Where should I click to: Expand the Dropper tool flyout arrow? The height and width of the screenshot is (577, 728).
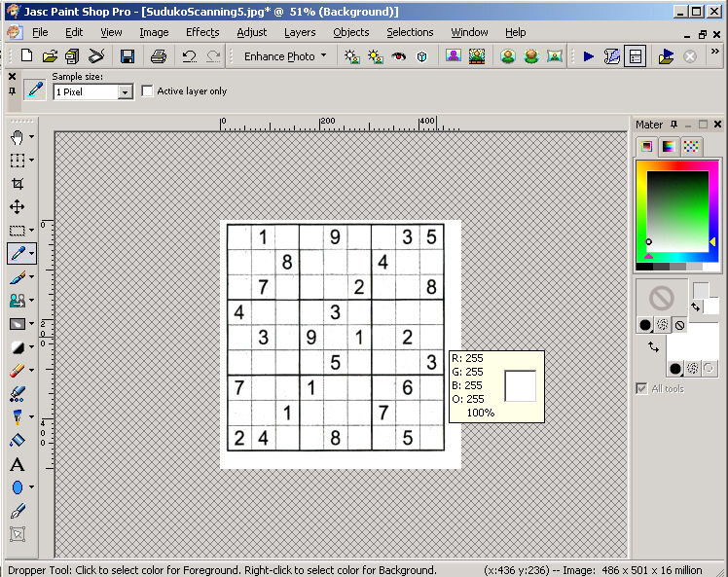[32, 254]
